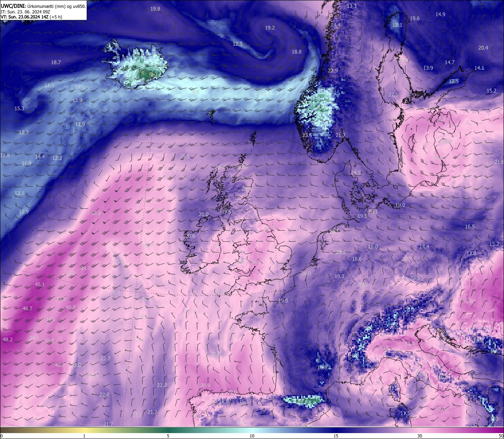Click the map value 19.2
Viewport: 504px width, 439px height.
point(270,28)
